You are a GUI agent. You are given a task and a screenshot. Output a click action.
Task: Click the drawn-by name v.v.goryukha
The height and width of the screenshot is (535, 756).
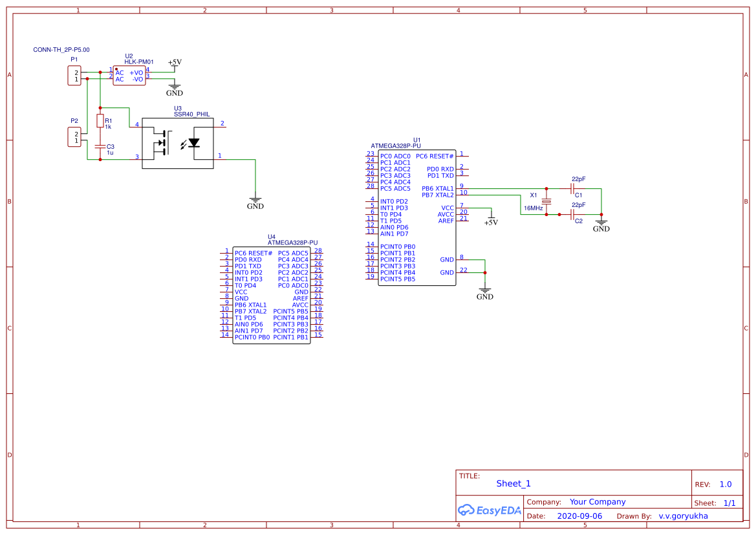pyautogui.click(x=683, y=516)
